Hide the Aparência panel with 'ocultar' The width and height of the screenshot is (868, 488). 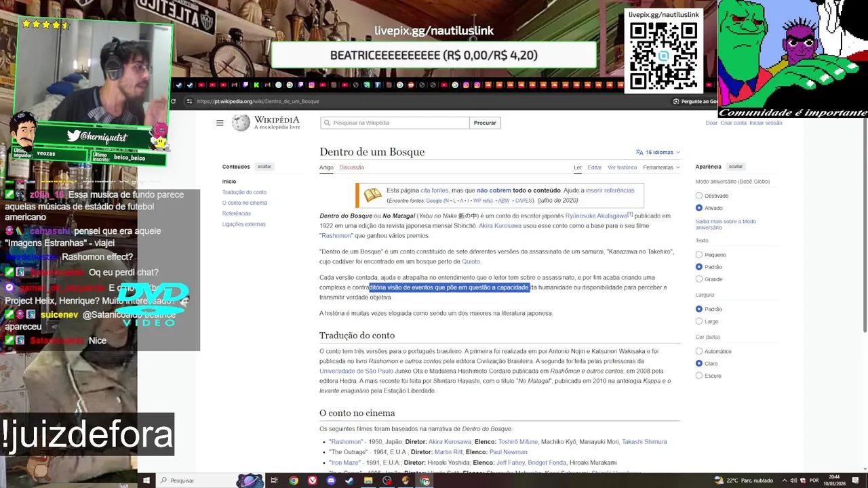click(x=736, y=167)
